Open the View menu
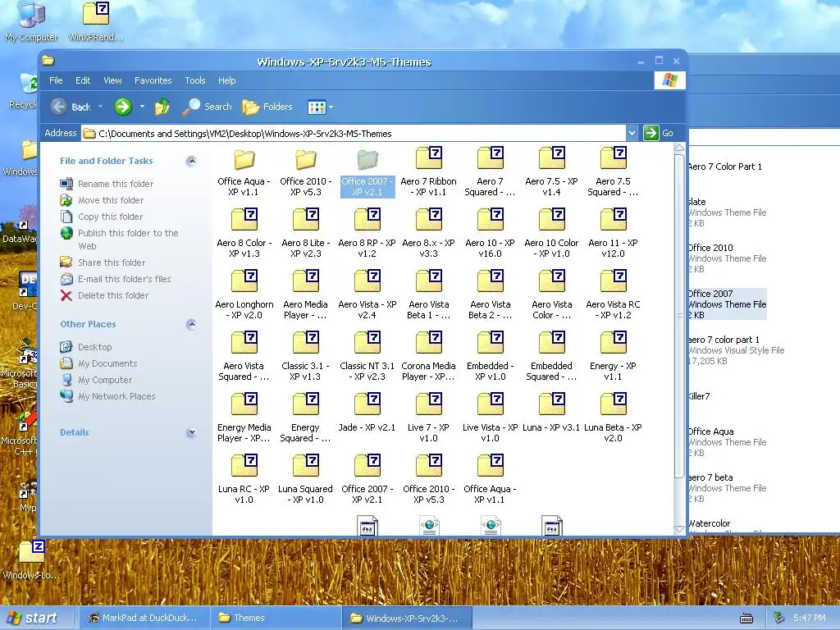 tap(112, 80)
